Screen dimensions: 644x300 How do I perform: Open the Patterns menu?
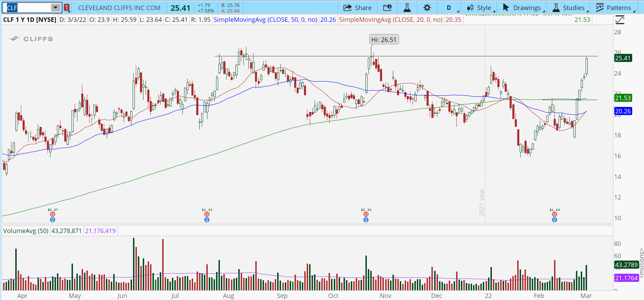coord(614,8)
